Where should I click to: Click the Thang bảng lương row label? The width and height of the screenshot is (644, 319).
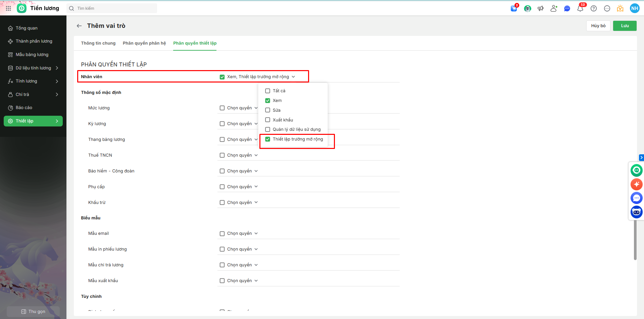click(106, 140)
